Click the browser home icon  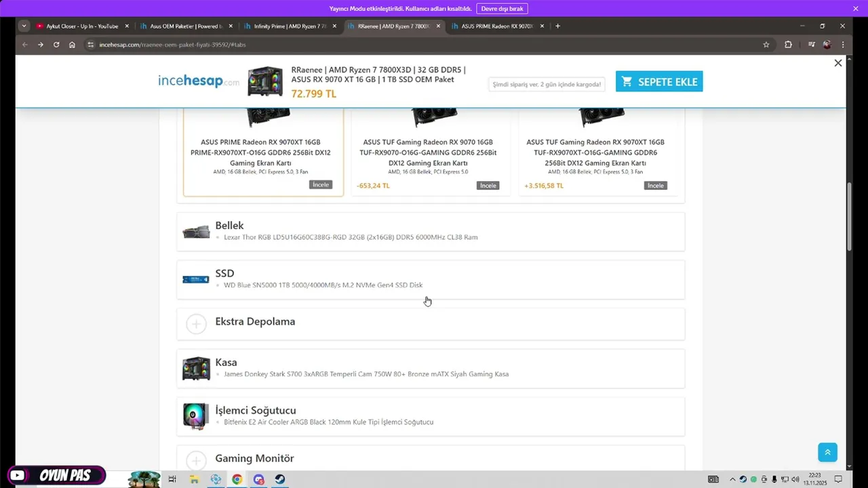tap(72, 45)
